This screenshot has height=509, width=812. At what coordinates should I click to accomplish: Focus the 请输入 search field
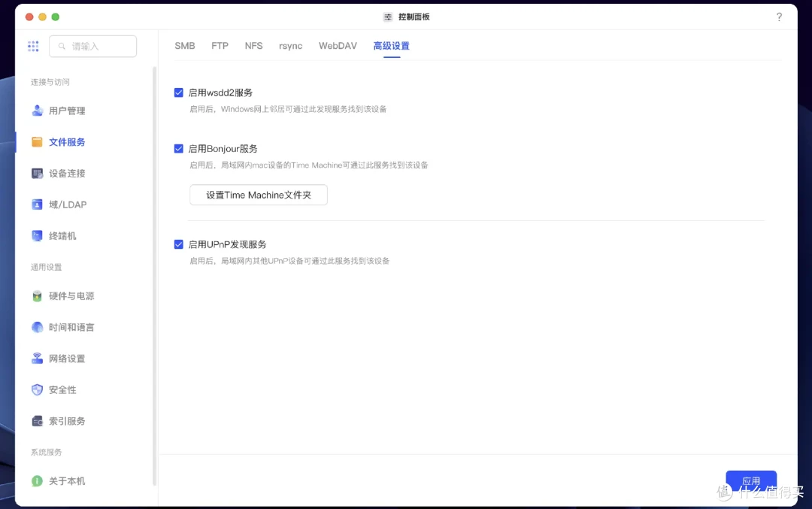(x=92, y=46)
